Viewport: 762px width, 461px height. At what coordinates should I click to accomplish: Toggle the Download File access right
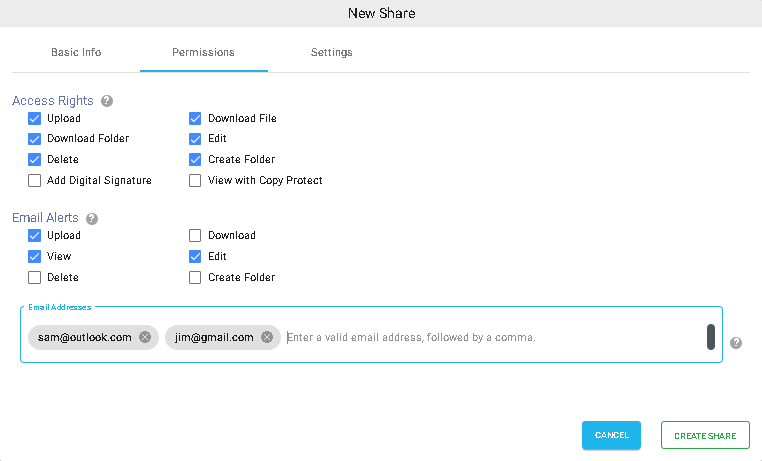(x=195, y=119)
